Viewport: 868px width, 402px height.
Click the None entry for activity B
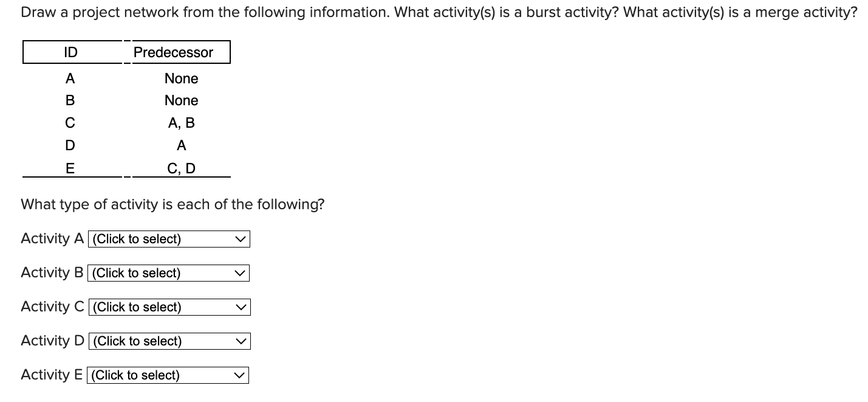point(182,100)
